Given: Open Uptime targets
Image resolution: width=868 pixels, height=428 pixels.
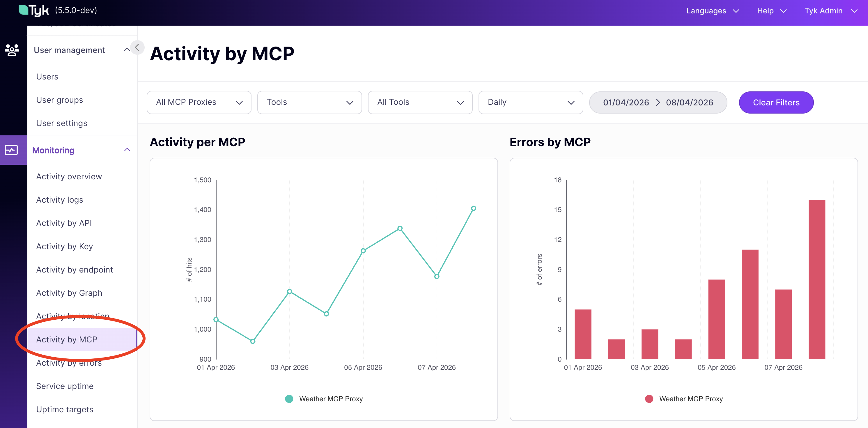Looking at the screenshot, I should (x=65, y=409).
